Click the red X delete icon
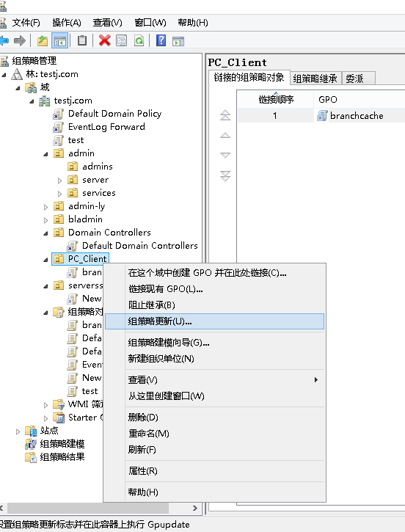 pos(104,40)
